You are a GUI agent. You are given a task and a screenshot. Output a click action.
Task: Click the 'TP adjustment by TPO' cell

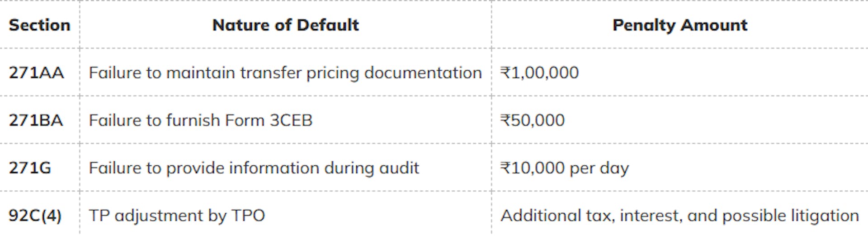tap(177, 216)
